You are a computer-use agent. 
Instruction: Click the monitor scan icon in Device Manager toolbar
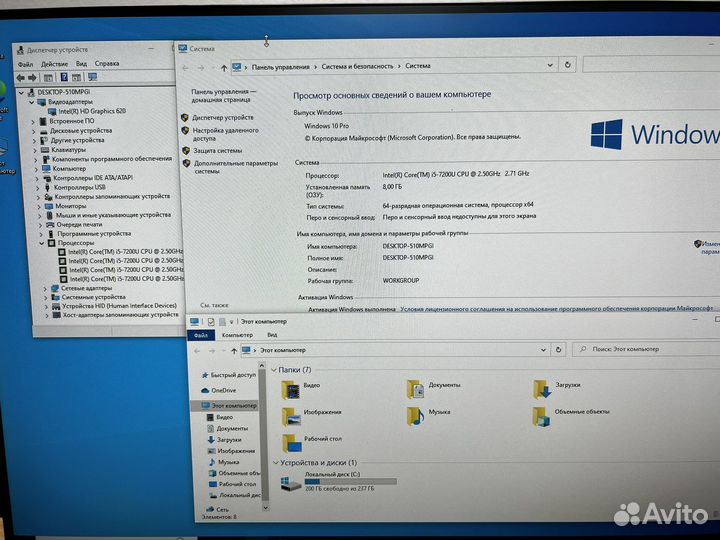point(92,77)
